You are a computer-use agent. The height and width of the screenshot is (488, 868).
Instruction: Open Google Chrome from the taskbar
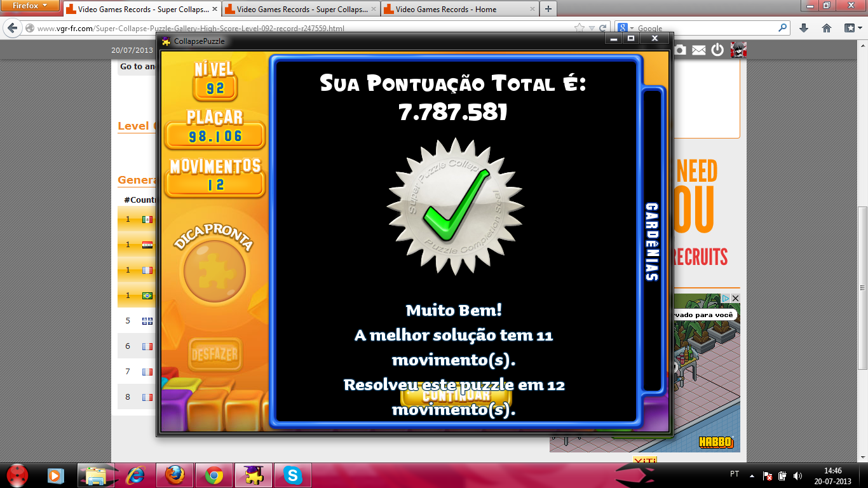pyautogui.click(x=214, y=475)
